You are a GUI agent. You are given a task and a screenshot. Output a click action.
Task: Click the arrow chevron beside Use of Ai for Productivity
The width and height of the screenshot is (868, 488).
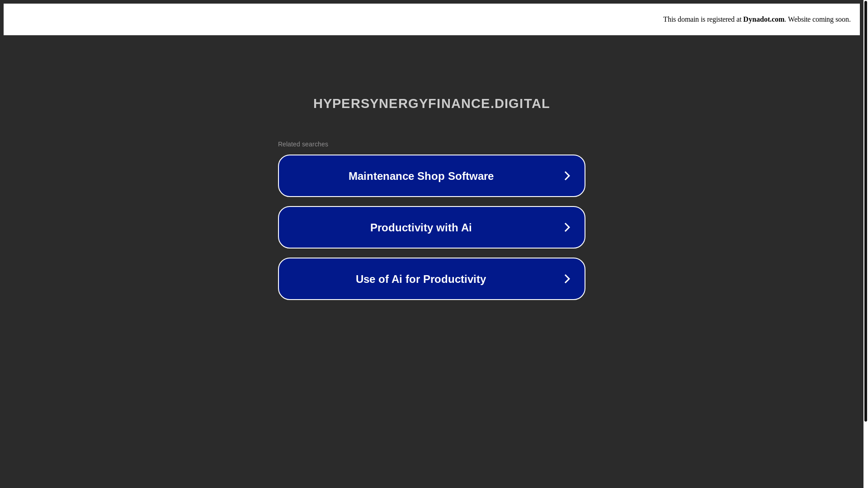(567, 279)
